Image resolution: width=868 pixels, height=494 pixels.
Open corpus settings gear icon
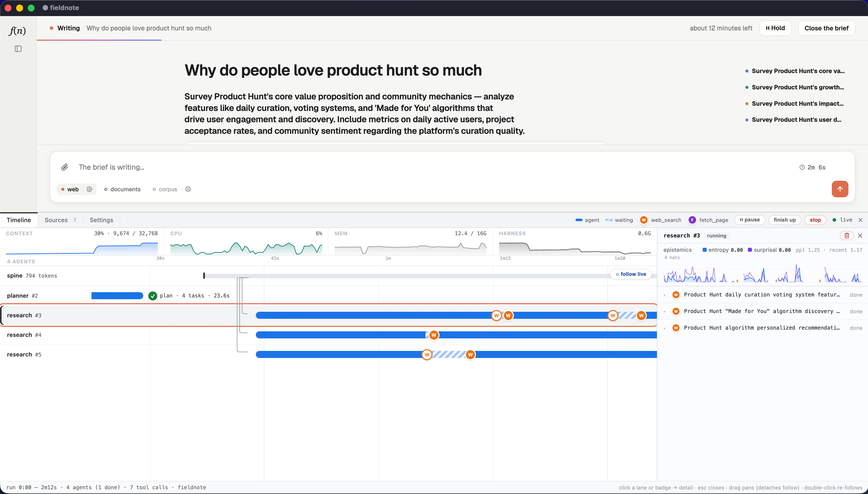coord(188,189)
